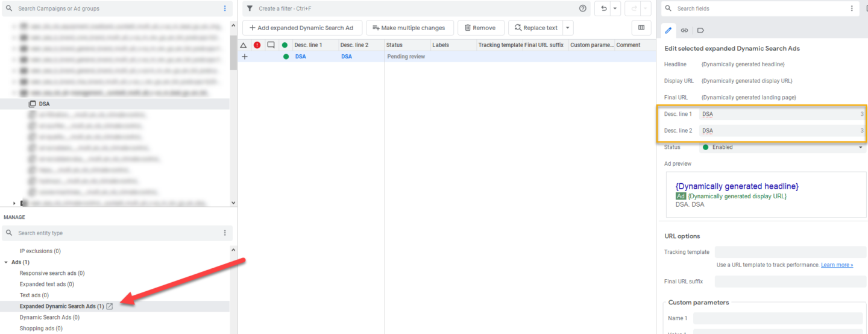Collapse the Ads (1) tree section

(x=6, y=262)
